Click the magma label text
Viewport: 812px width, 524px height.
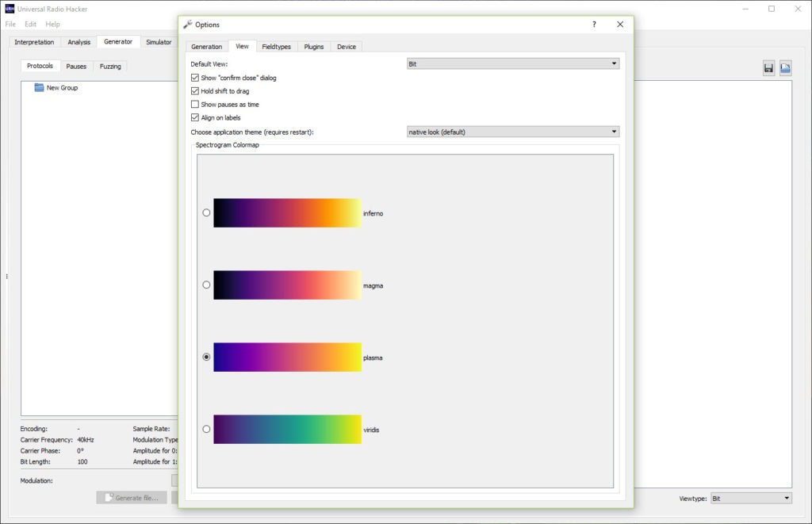(373, 286)
